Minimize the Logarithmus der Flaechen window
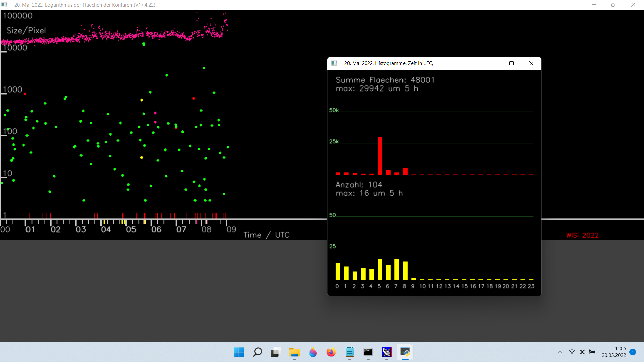This screenshot has height=362, width=644. (594, 5)
